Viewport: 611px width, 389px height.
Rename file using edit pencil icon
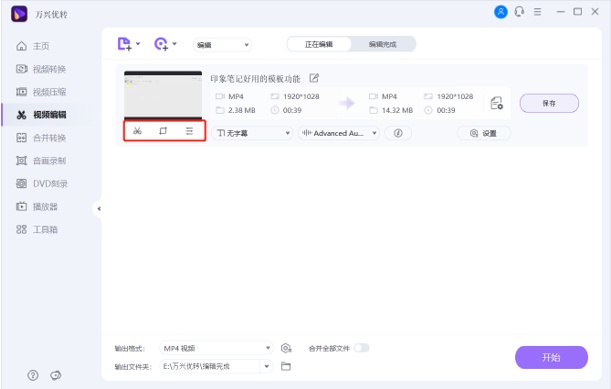(x=314, y=78)
